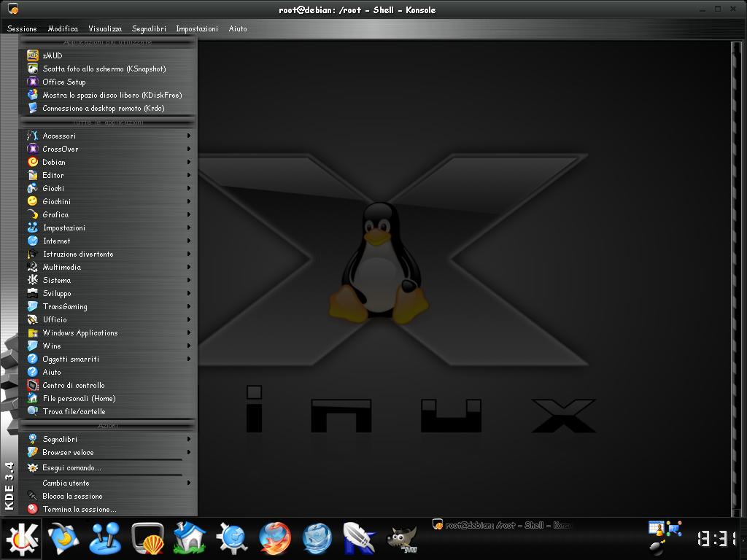Open the Ufficio entry
This screenshot has height=560, width=747.
pos(108,319)
